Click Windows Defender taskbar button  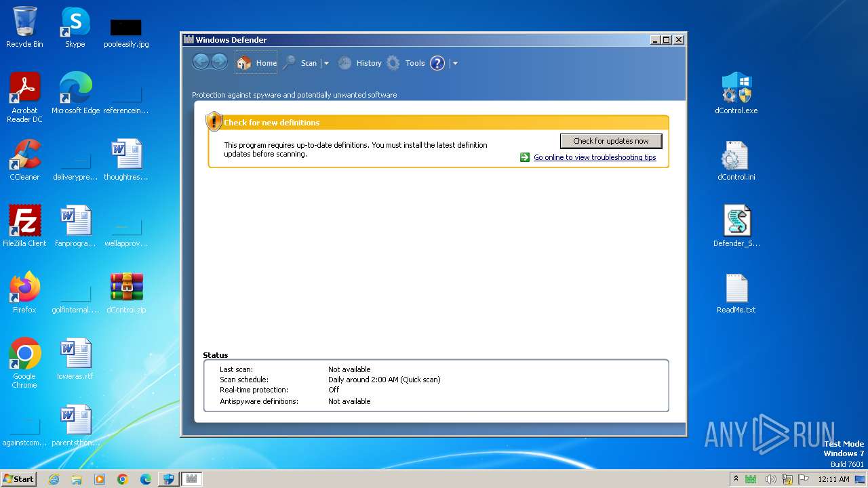[x=191, y=479]
